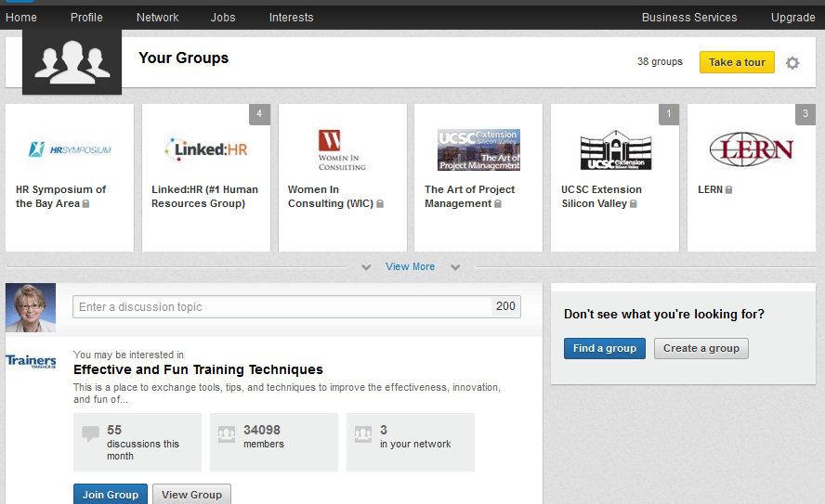The width and height of the screenshot is (825, 504).
Task: Click the 55 discussions this month stat
Action: pyautogui.click(x=137, y=443)
